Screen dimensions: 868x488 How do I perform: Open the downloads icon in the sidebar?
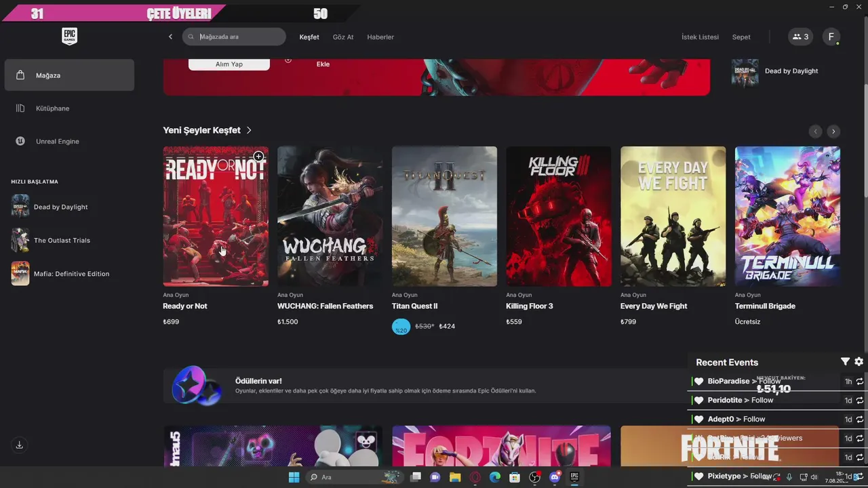point(20,445)
